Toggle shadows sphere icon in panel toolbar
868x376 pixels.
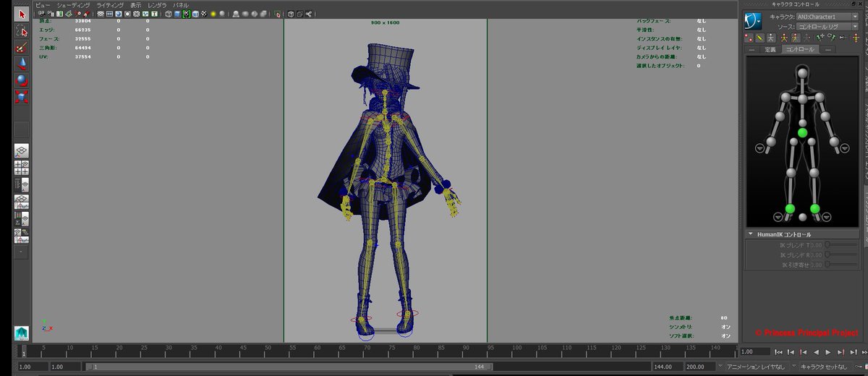click(222, 13)
